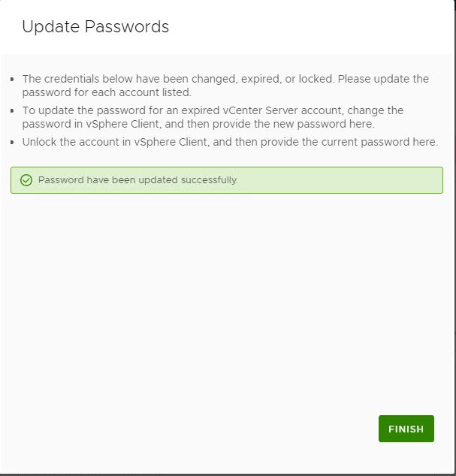Click the Update Passwords dialog title
The image size is (456, 476).
(x=95, y=27)
